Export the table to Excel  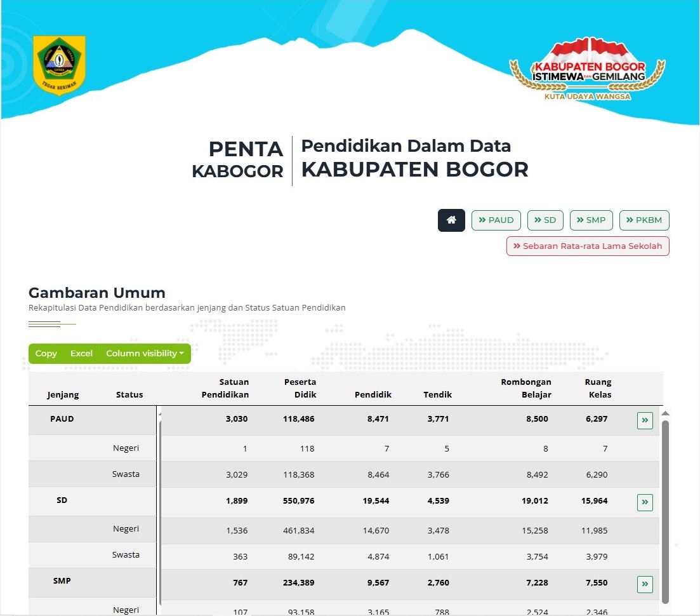click(81, 354)
